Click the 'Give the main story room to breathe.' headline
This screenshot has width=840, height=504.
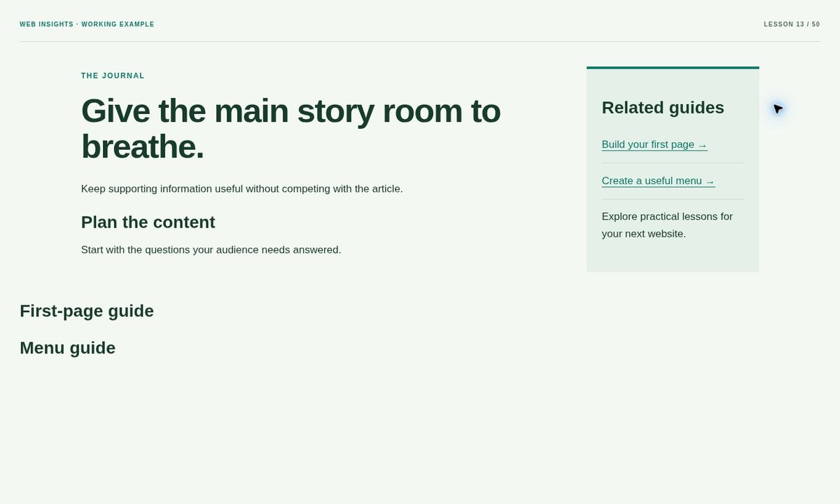point(290,129)
